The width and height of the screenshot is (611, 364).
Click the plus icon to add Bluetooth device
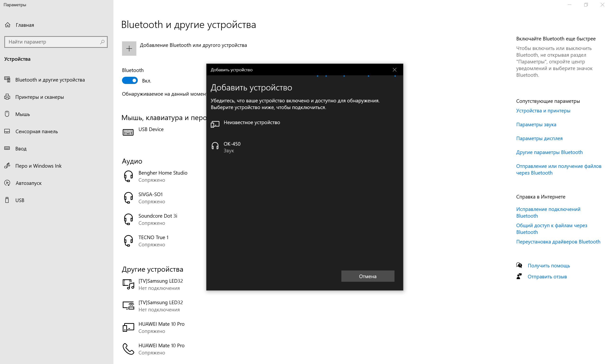[x=129, y=49]
